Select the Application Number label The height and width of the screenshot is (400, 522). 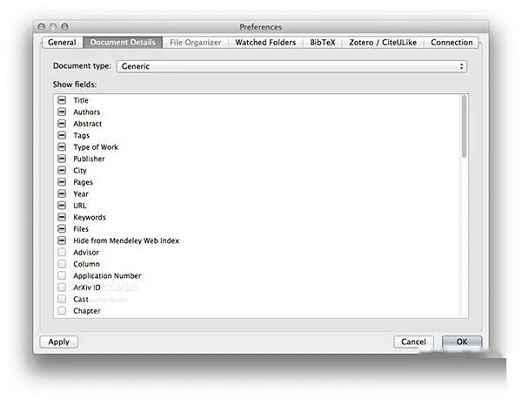107,276
